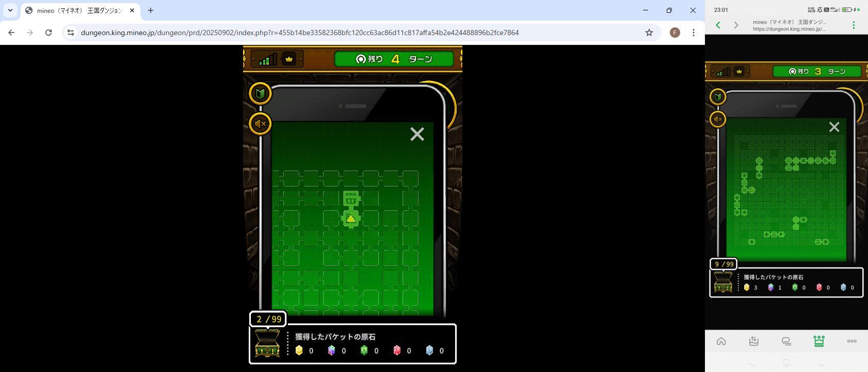Click the red gem in phone window

[x=819, y=287]
